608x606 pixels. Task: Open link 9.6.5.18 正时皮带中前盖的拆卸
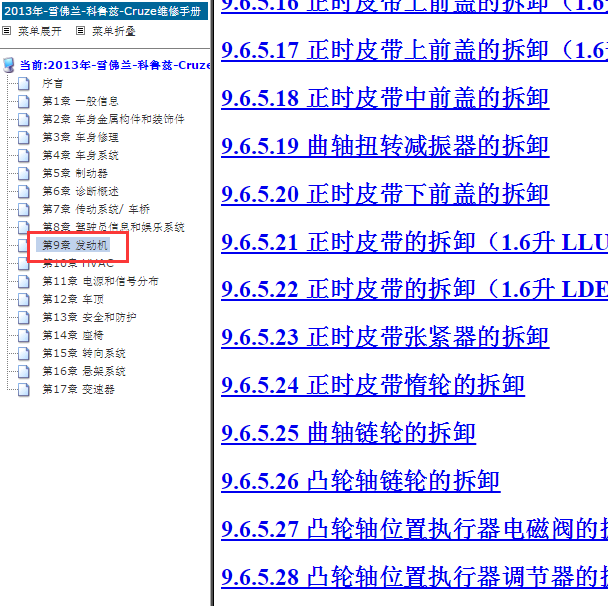coord(385,98)
